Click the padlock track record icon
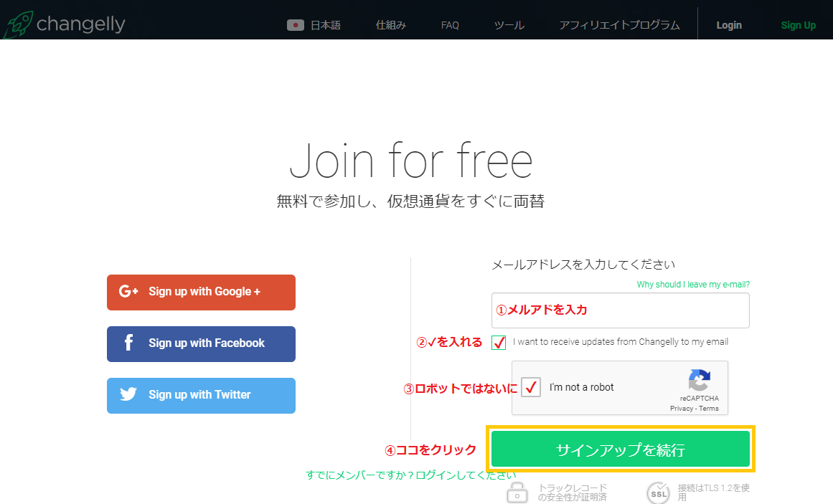 517,493
